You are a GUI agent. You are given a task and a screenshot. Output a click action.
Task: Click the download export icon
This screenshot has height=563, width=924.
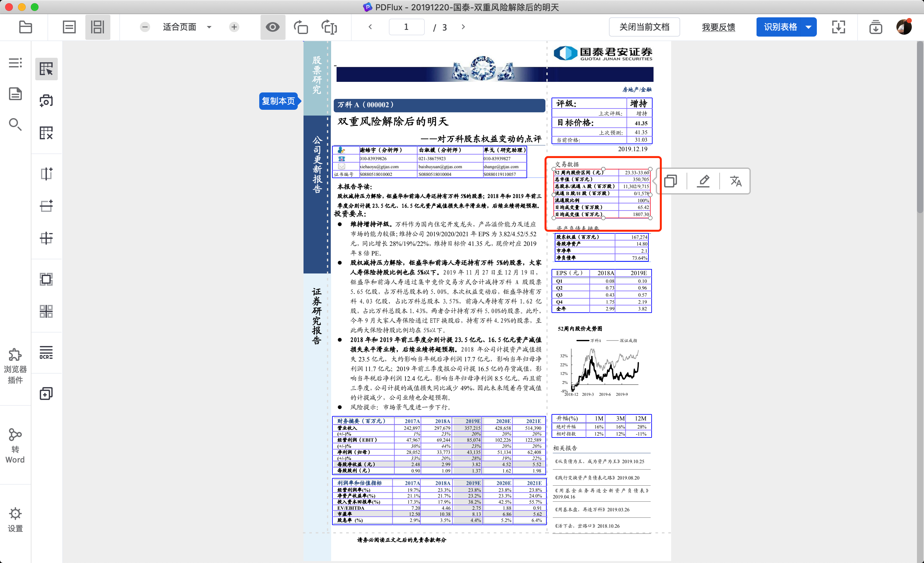coord(876,27)
